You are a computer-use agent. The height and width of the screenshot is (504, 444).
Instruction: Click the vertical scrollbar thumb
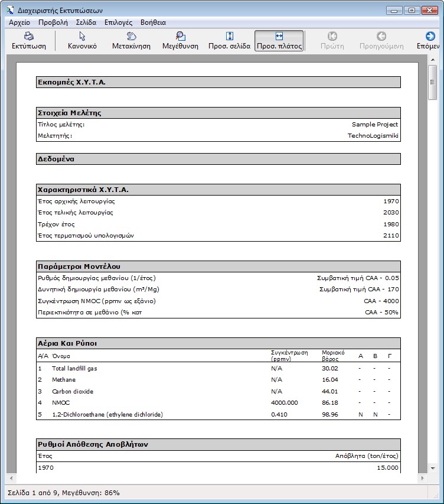433,83
